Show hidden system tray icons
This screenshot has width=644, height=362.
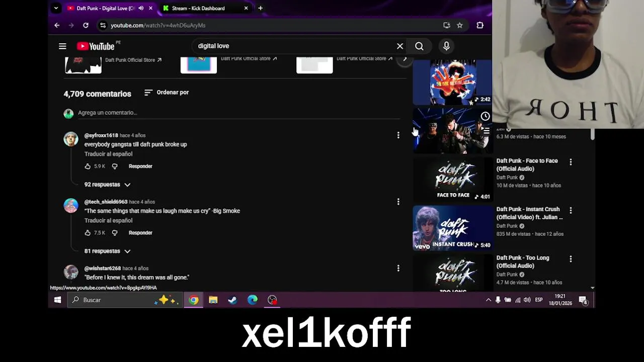[488, 300]
